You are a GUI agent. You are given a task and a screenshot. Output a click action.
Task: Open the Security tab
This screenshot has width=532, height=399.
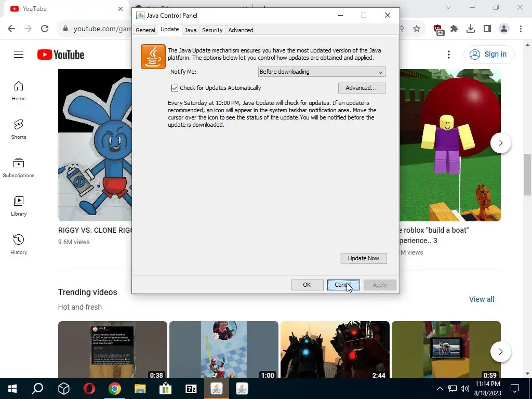click(x=212, y=30)
